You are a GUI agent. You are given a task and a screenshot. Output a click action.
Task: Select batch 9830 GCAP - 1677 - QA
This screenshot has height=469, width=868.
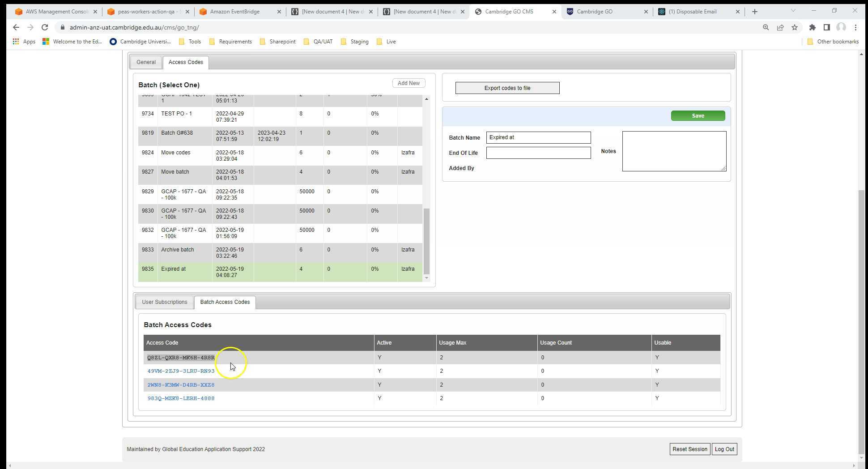tap(183, 214)
